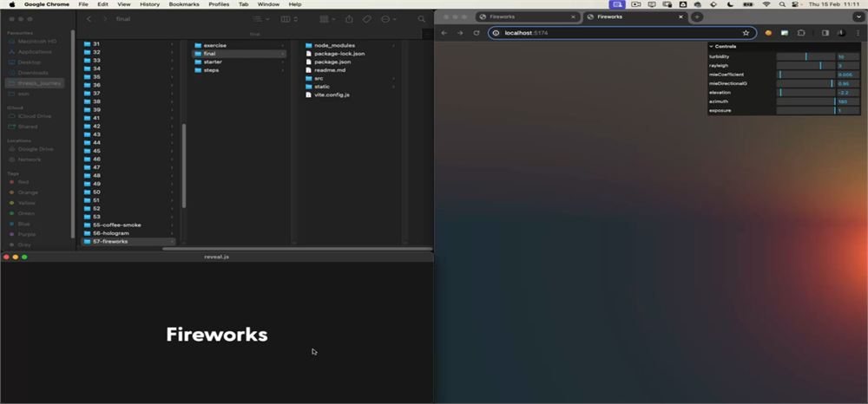868x404 pixels.
Task: Open the Profiles menu
Action: [219, 3]
